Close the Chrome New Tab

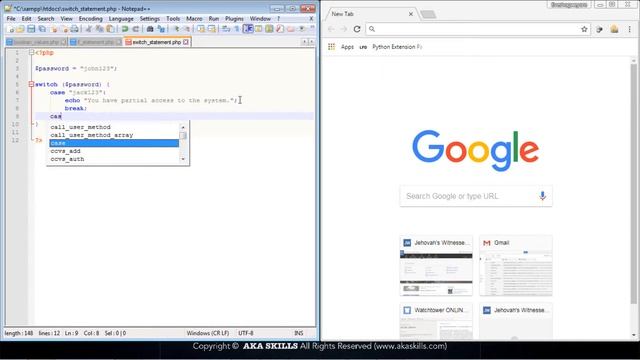coord(411,14)
